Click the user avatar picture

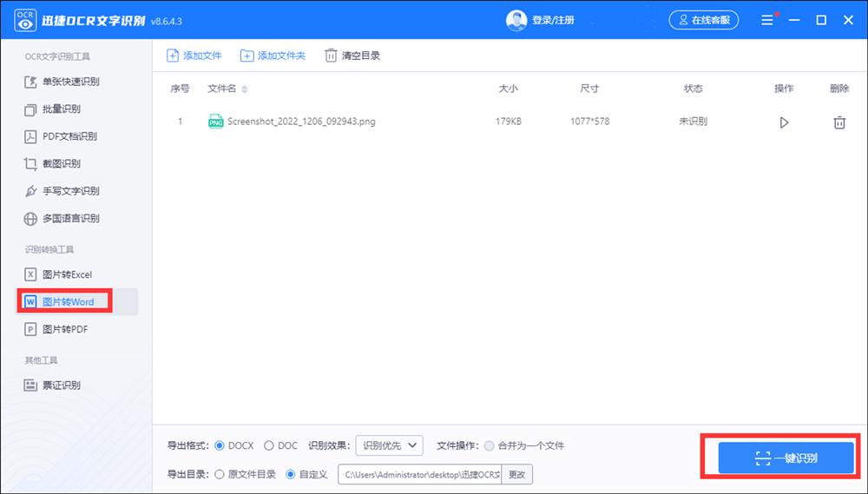tap(516, 21)
